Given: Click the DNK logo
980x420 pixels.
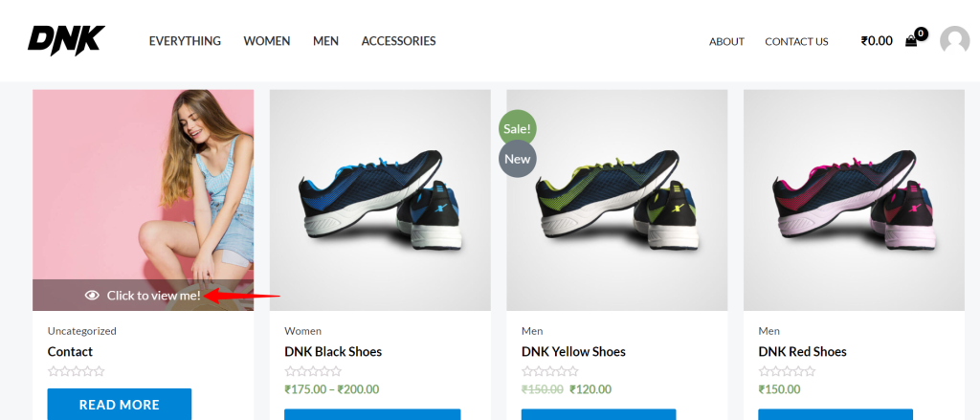Looking at the screenshot, I should coord(66,40).
